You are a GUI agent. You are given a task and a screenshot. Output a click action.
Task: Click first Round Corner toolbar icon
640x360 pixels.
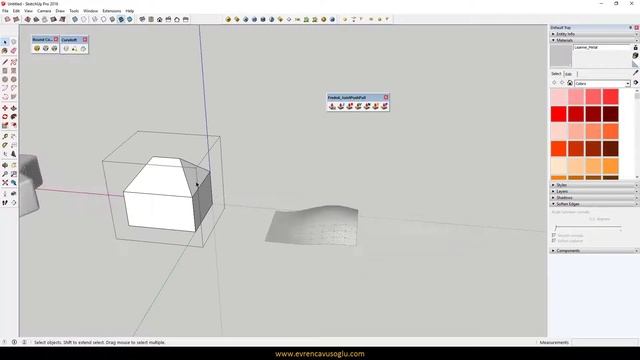pos(37,49)
